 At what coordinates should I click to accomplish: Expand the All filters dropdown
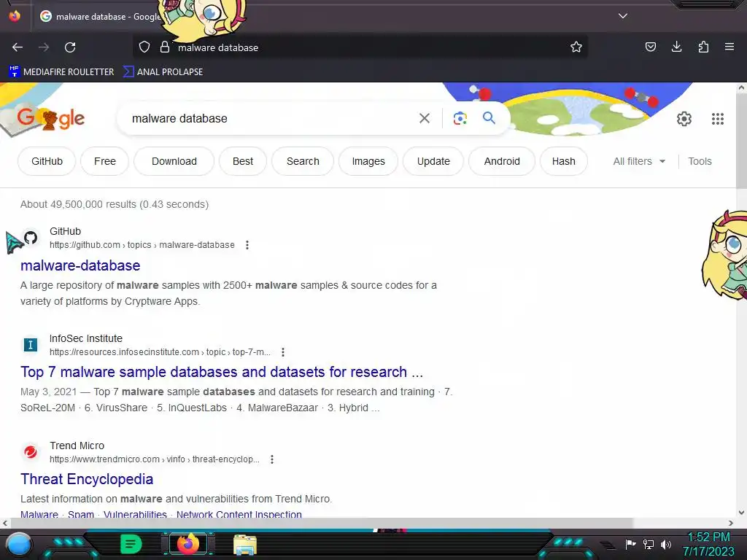pyautogui.click(x=639, y=161)
